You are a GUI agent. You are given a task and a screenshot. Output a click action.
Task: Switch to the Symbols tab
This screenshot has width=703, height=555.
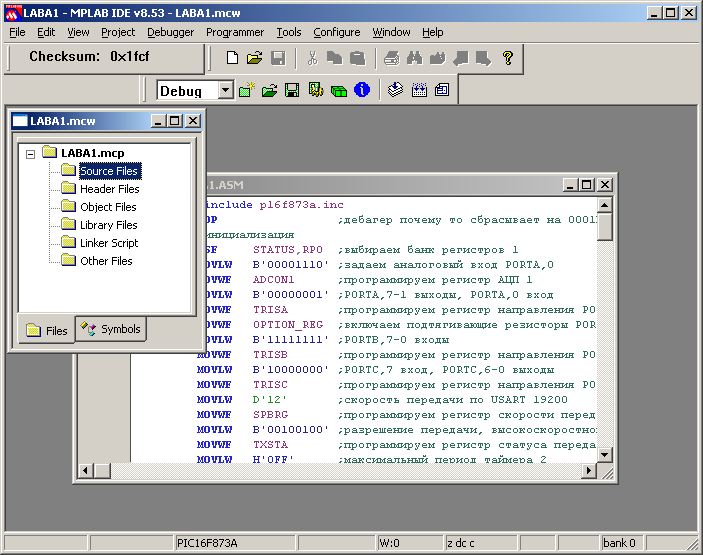(110, 329)
